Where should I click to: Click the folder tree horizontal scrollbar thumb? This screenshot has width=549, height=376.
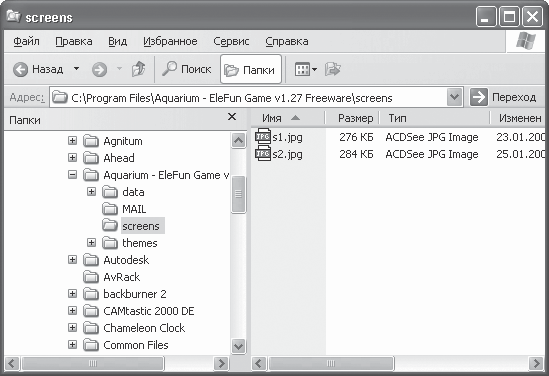click(93, 363)
